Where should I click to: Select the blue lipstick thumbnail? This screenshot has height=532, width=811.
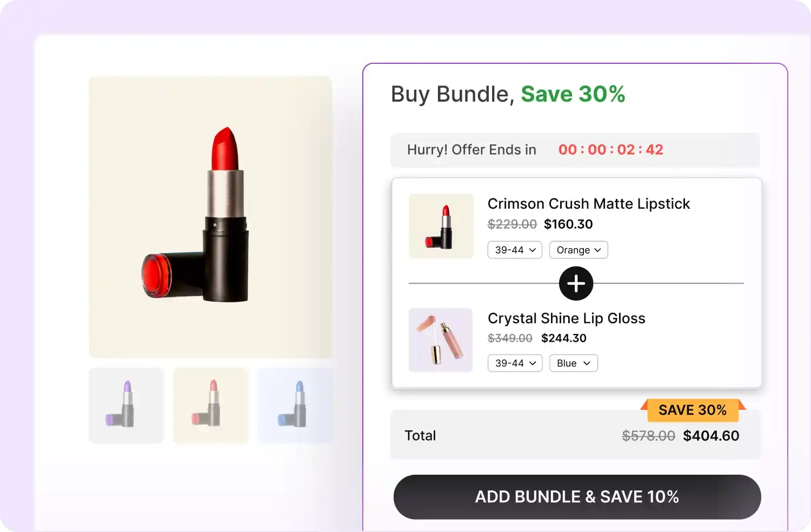295,405
